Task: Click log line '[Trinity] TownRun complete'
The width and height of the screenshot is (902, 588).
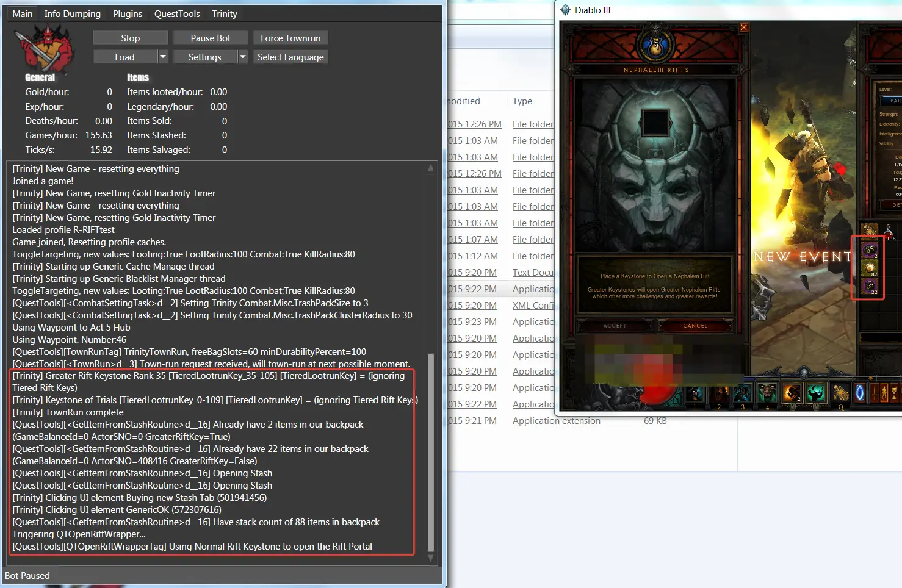Action: pos(68,412)
